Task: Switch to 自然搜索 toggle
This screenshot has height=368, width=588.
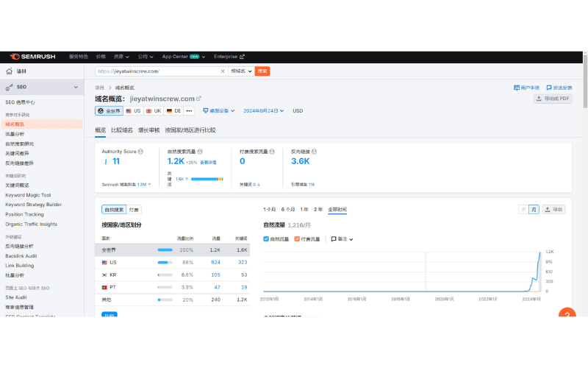Action: pos(114,210)
